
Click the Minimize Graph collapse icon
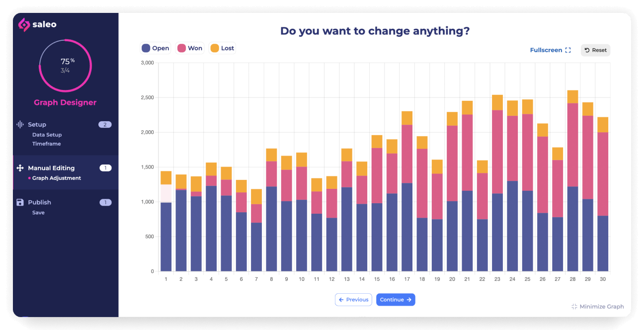pos(574,307)
